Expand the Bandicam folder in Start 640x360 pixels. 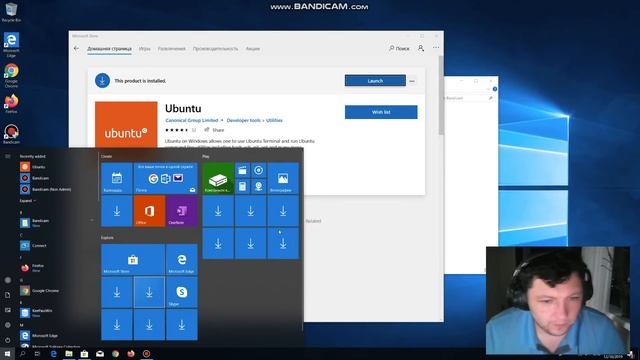point(57,222)
